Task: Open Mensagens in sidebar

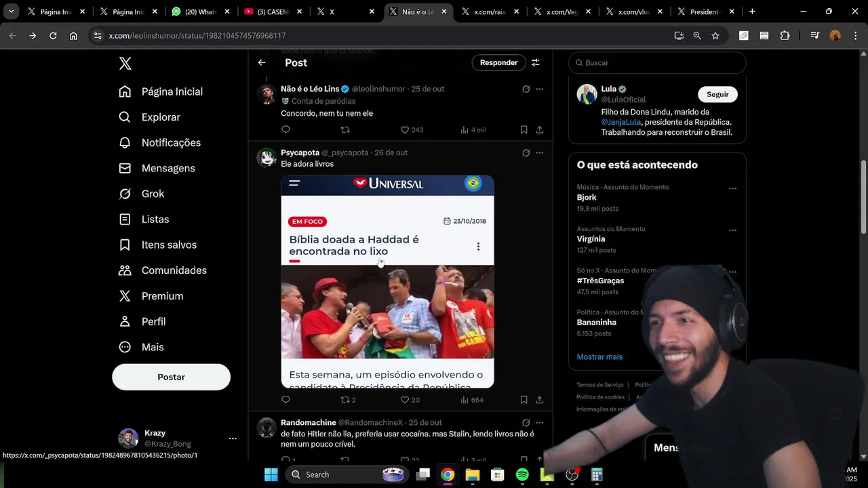Action: tap(157, 168)
